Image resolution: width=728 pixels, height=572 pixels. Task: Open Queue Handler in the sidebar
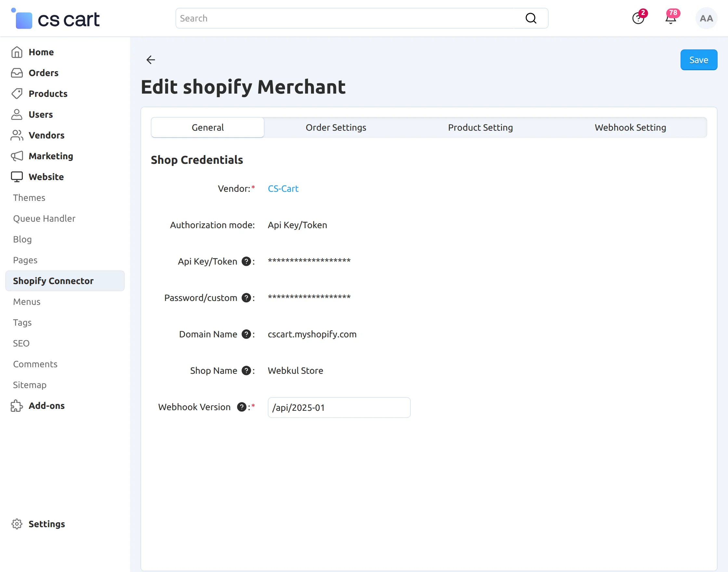coord(44,218)
